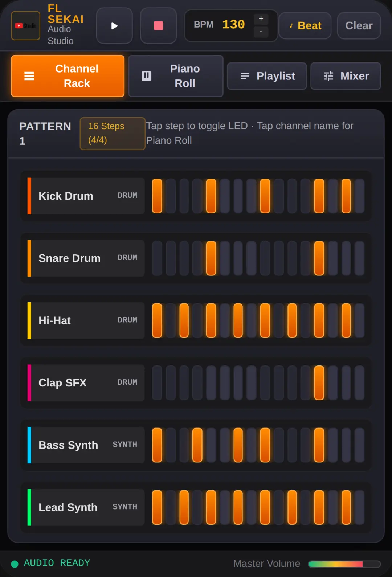The height and width of the screenshot is (577, 392).
Task: Turn off Bass Synth step 1
Action: point(157,445)
